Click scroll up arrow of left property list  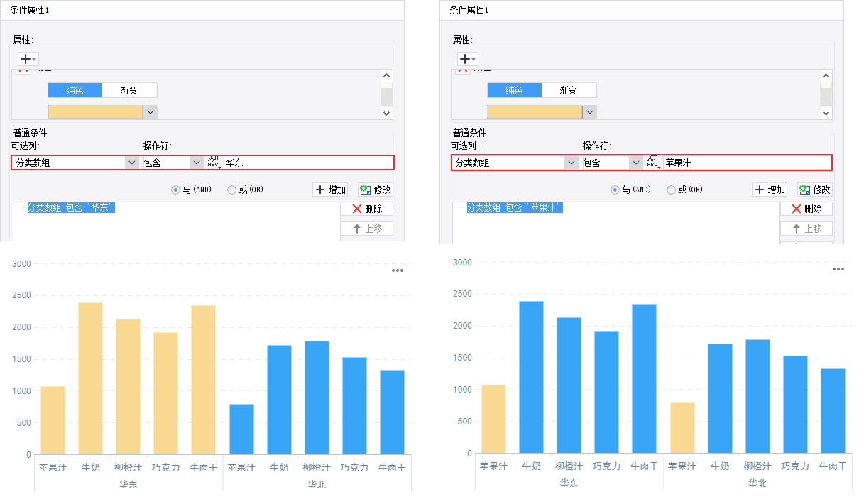click(x=387, y=75)
